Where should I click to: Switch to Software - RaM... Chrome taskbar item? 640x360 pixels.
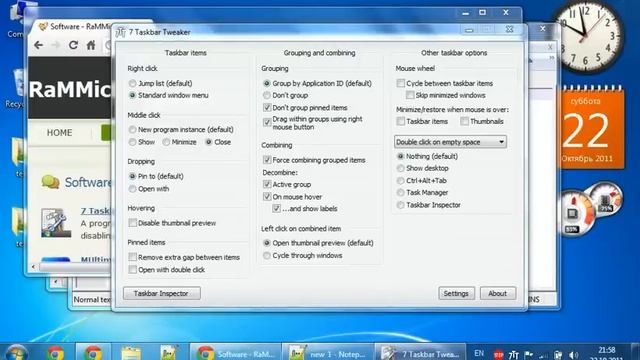236,352
